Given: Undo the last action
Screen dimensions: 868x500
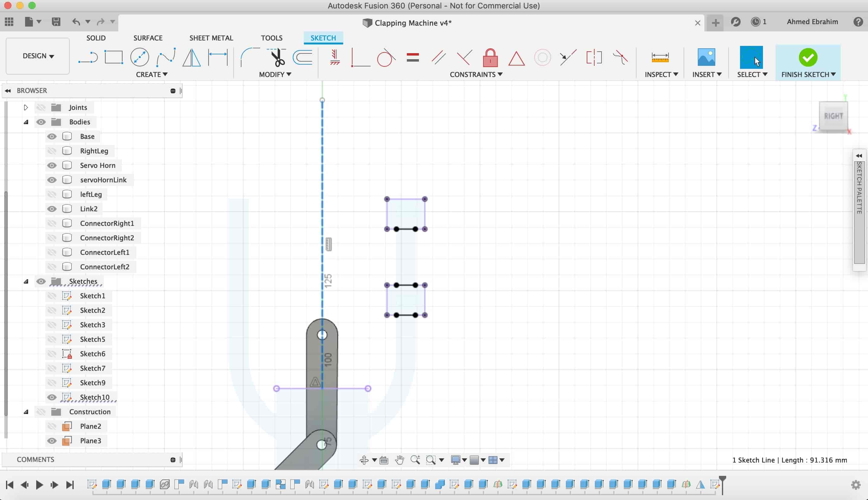Looking at the screenshot, I should pos(76,22).
